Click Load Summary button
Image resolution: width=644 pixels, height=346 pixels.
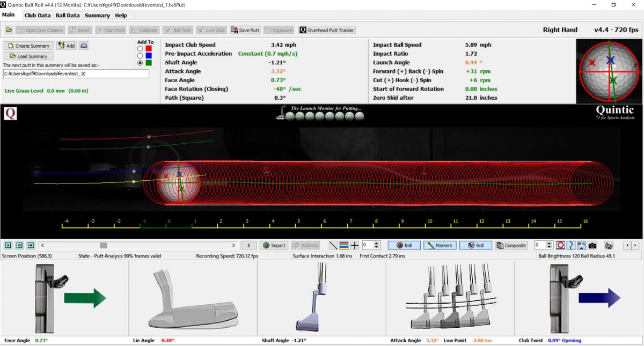[28, 56]
